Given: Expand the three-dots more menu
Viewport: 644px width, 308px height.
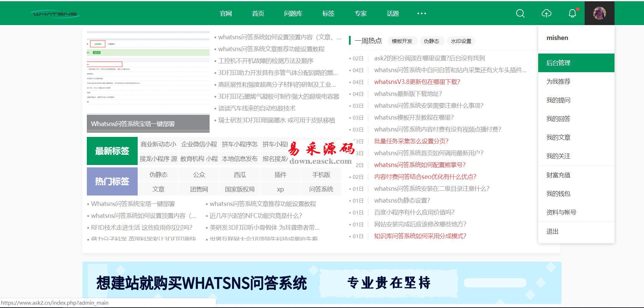Looking at the screenshot, I should pyautogui.click(x=422, y=14).
